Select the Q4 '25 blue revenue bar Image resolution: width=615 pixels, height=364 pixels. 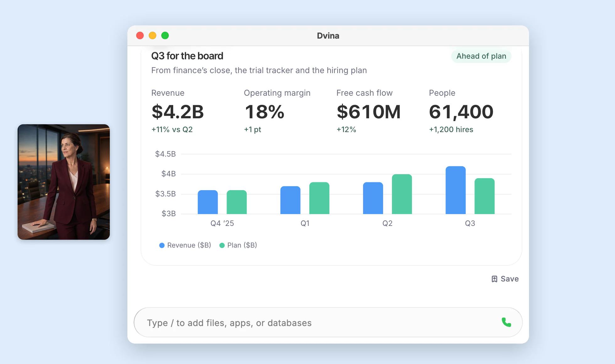tap(208, 202)
